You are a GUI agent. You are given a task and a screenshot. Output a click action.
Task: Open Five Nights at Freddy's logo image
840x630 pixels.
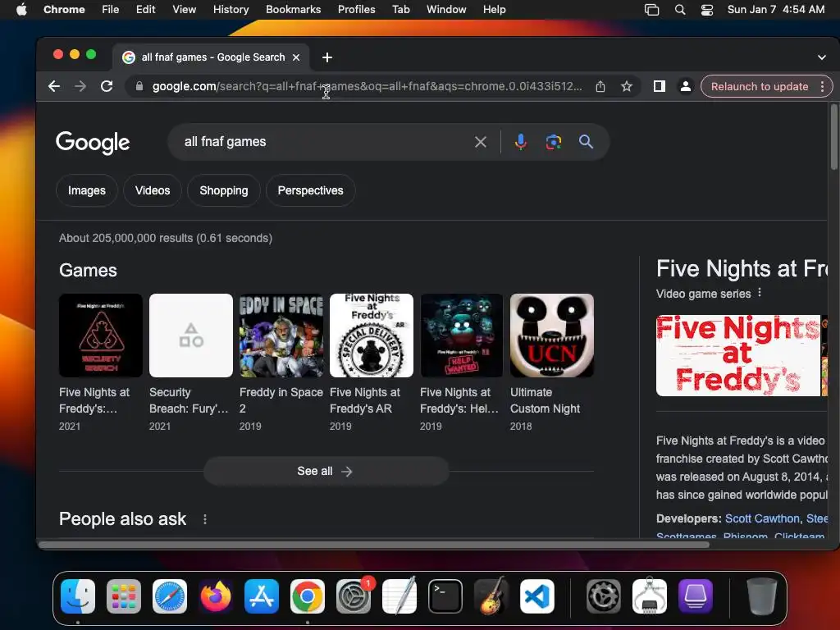738,355
